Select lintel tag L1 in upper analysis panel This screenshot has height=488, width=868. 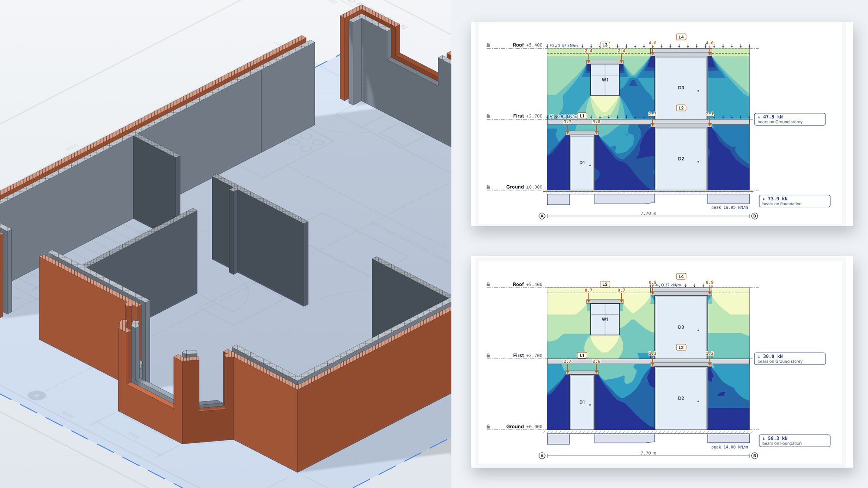tap(582, 116)
